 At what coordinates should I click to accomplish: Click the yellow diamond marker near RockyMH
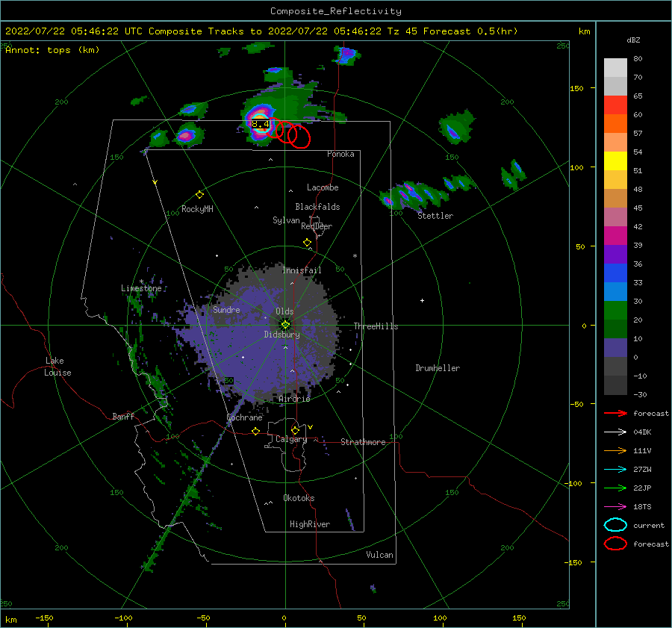click(199, 195)
